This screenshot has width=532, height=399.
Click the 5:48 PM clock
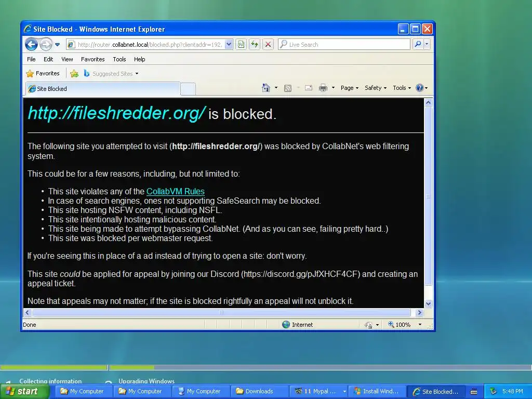[x=513, y=391]
